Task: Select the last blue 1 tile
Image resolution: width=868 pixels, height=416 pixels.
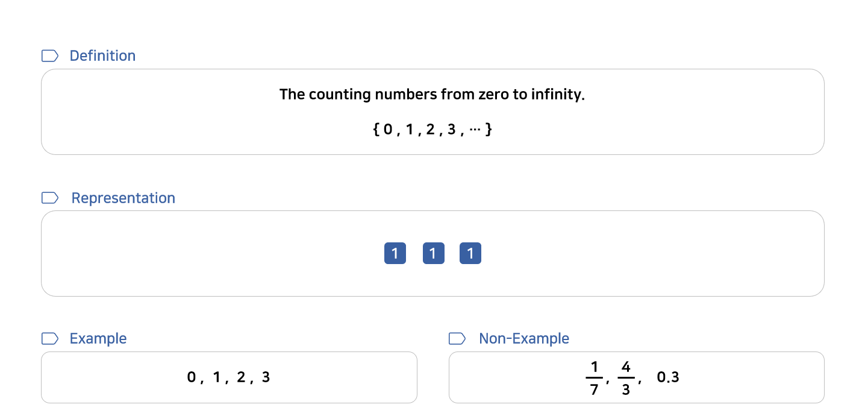Action: tap(470, 254)
